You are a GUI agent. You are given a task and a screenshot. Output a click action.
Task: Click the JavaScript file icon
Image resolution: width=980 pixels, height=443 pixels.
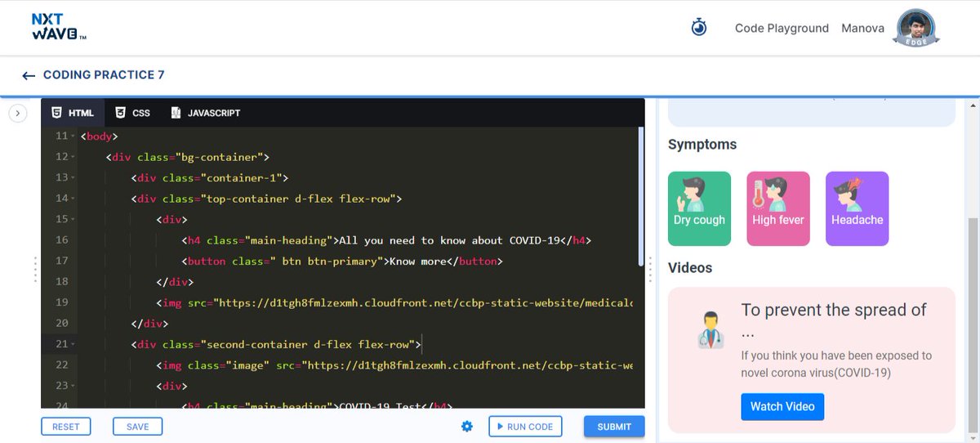[176, 113]
